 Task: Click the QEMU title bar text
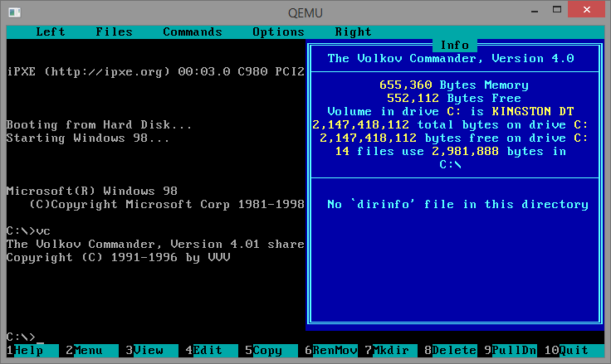point(305,12)
